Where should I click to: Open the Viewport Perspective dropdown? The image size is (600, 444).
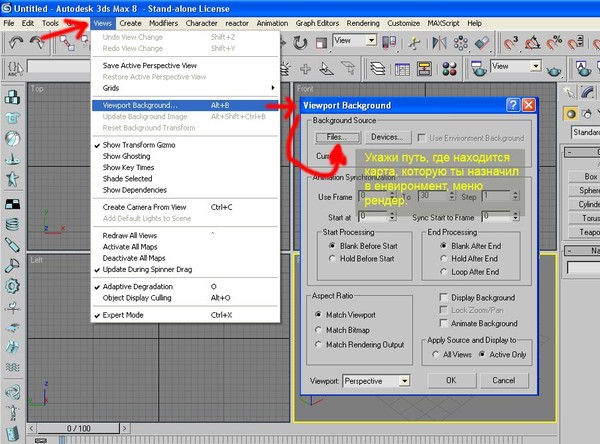point(377,381)
